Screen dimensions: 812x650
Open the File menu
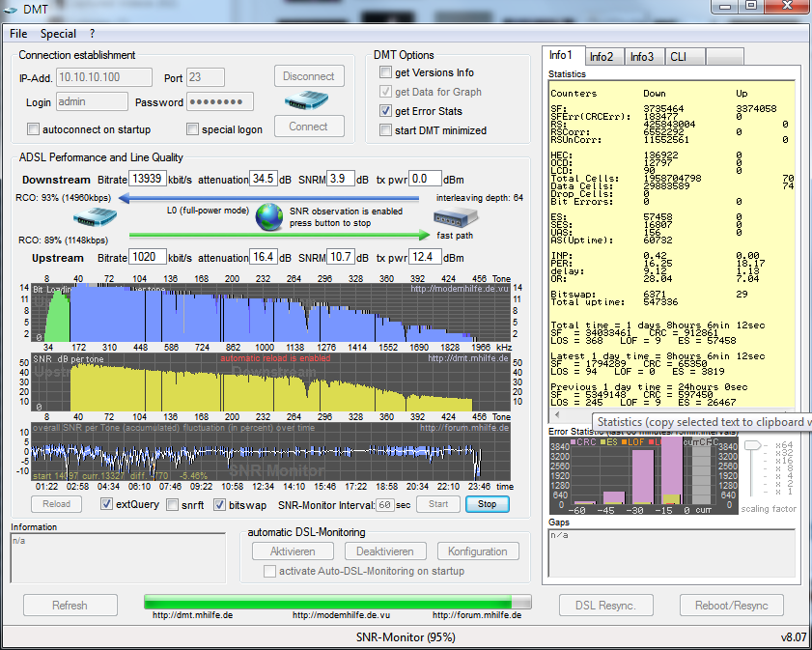point(18,34)
